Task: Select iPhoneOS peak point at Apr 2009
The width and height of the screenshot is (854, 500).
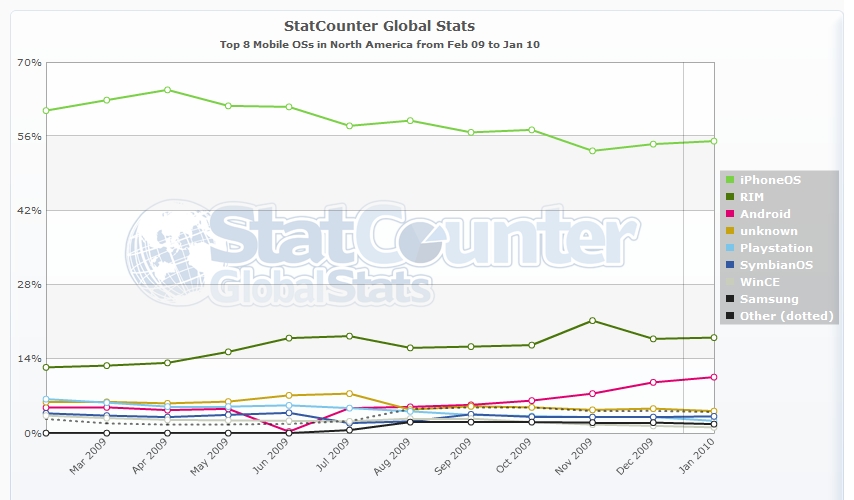Action: click(x=168, y=90)
